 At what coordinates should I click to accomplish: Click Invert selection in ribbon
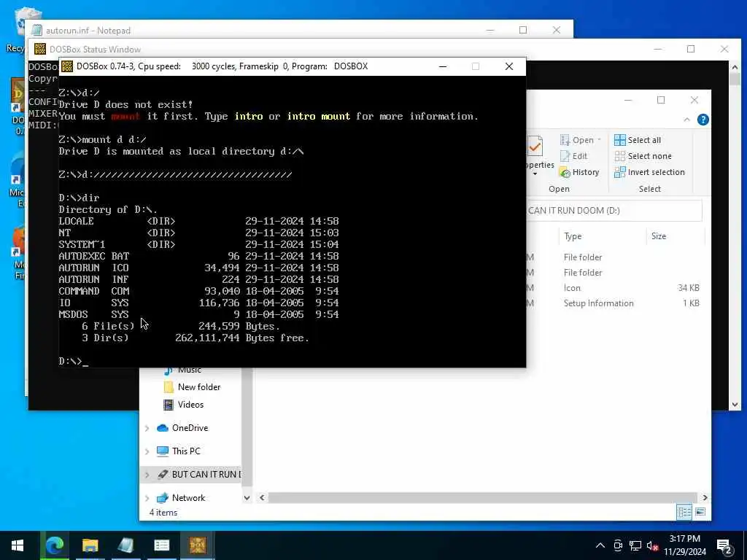point(649,172)
